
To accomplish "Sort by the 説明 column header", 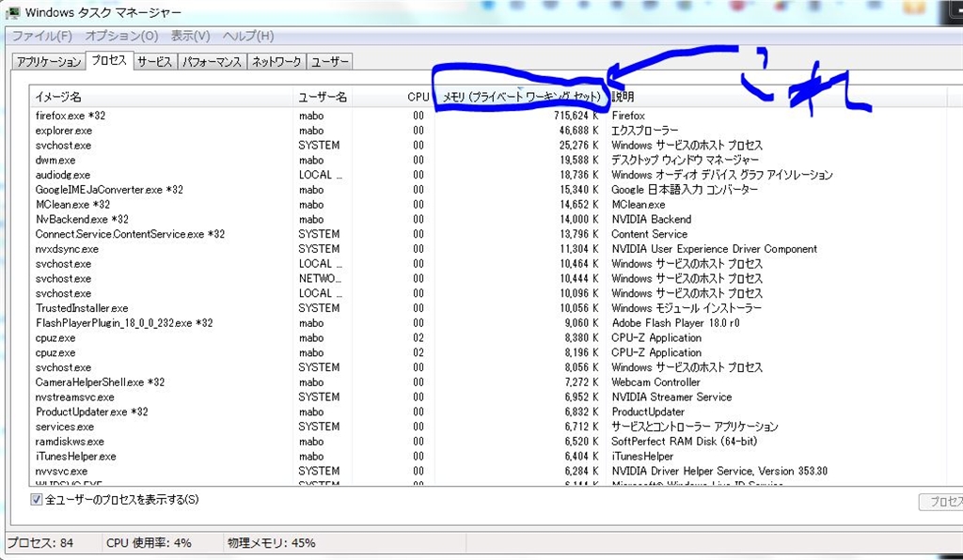I will [777, 97].
